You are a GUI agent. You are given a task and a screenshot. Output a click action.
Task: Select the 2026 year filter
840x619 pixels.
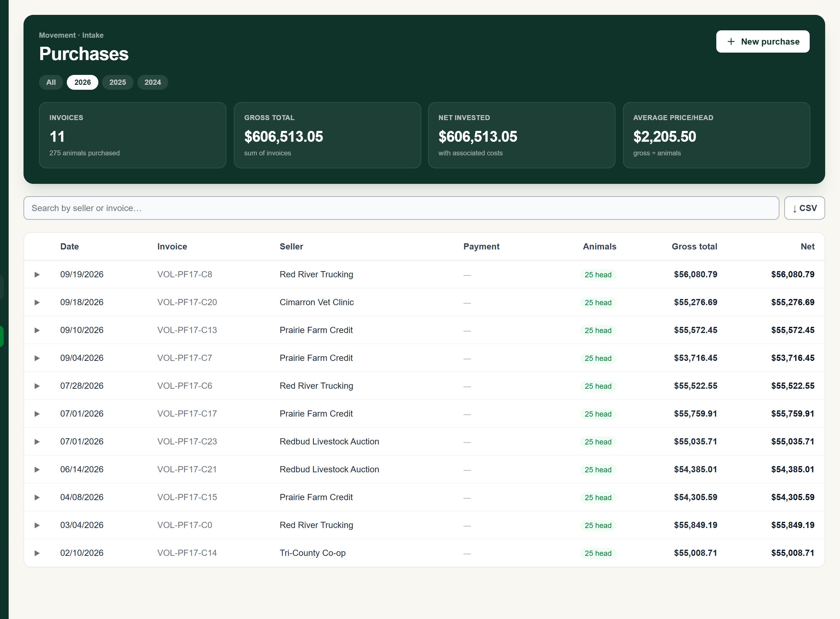click(82, 82)
